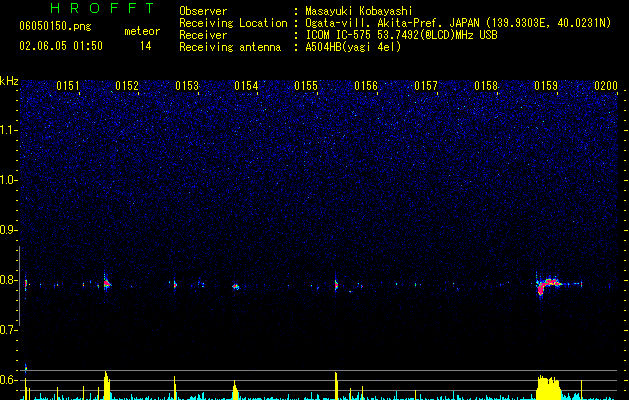Click the Receiving Location field label
Image resolution: width=629 pixels, height=400 pixels.
pos(233,23)
